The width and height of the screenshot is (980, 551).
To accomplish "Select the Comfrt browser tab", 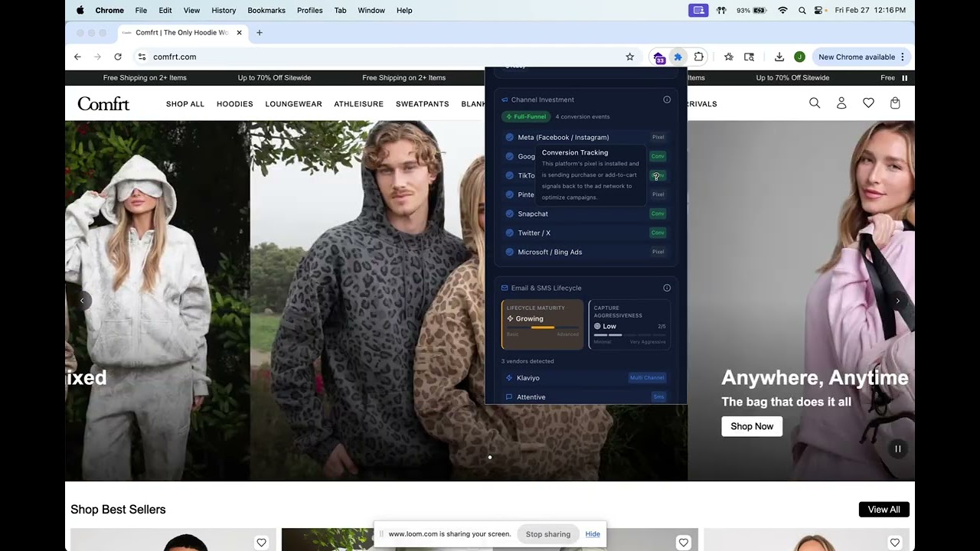I will [182, 33].
